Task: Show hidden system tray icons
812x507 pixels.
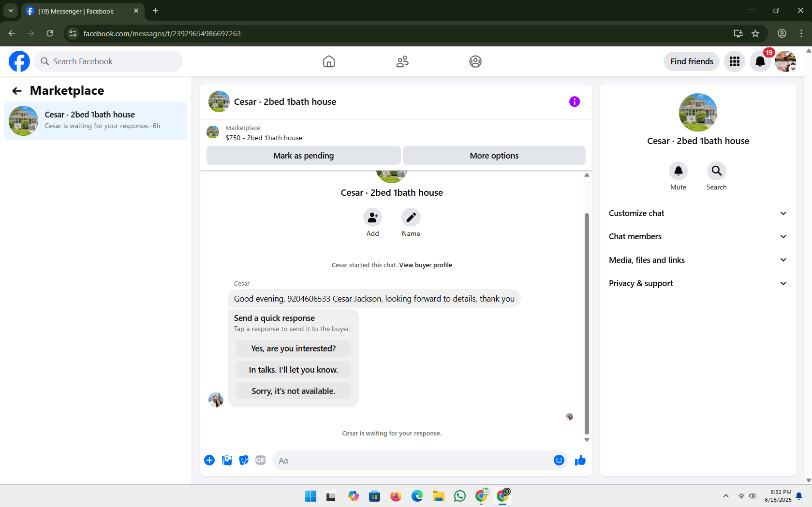Action: tap(726, 496)
